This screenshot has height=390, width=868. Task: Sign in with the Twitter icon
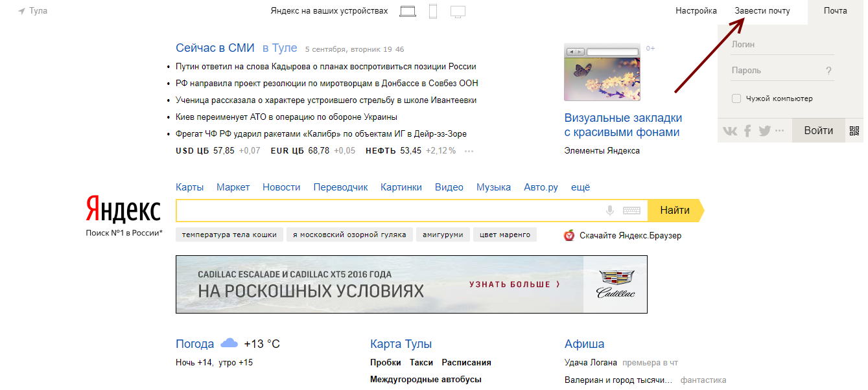click(764, 131)
